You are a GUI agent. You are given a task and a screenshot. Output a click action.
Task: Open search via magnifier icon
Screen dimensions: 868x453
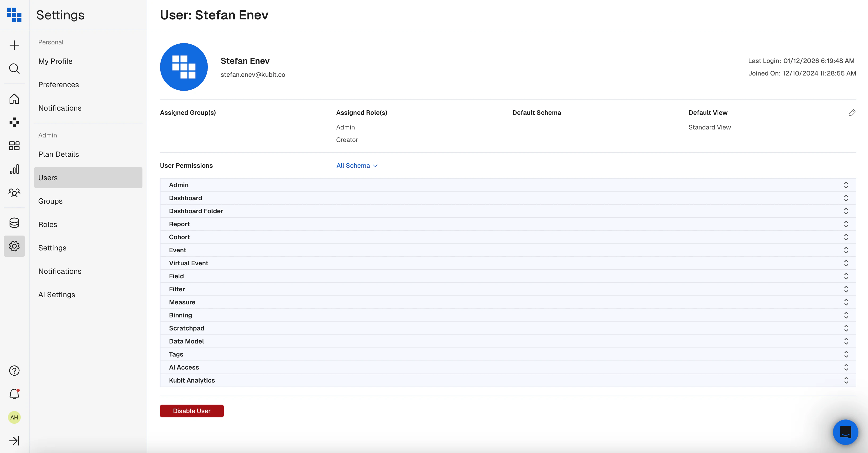tap(14, 68)
